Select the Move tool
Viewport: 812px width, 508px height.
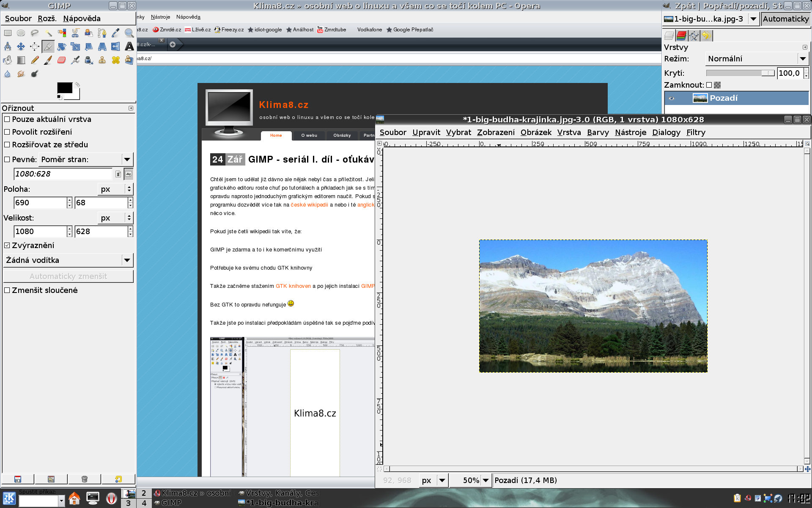[x=21, y=46]
